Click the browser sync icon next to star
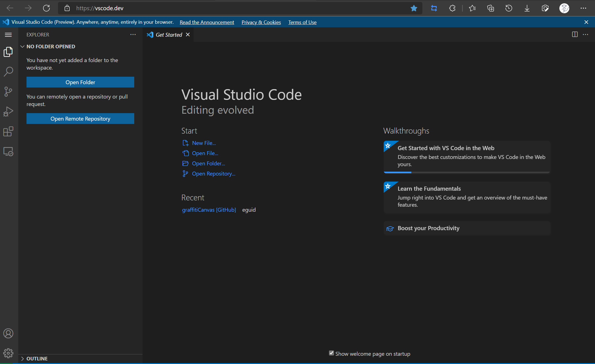Viewport: 595px width, 364px height. (434, 8)
